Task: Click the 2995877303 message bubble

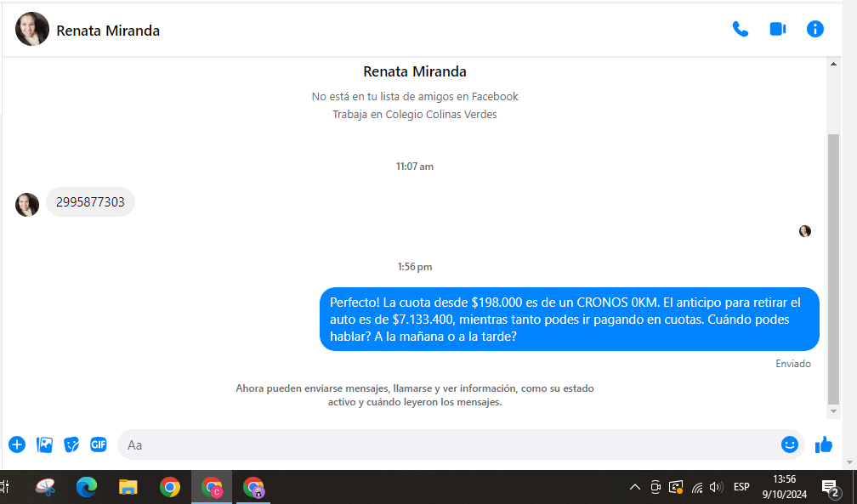Action: click(90, 202)
